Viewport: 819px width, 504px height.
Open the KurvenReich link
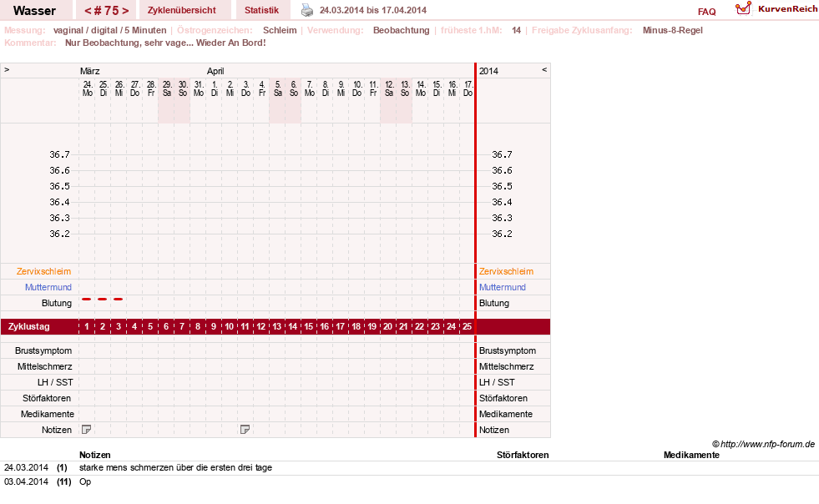(787, 9)
